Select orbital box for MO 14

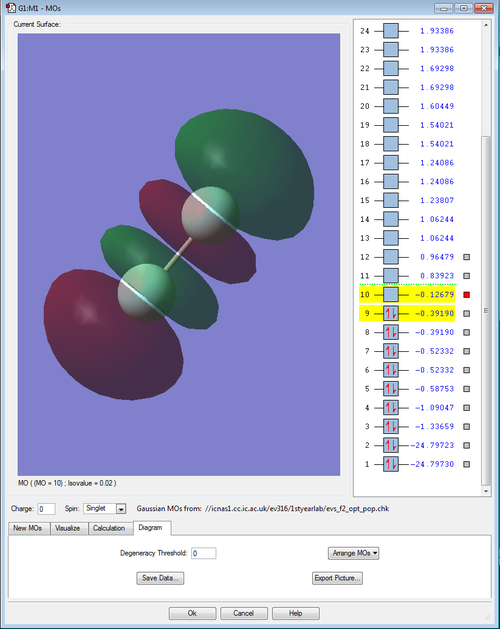(390, 219)
